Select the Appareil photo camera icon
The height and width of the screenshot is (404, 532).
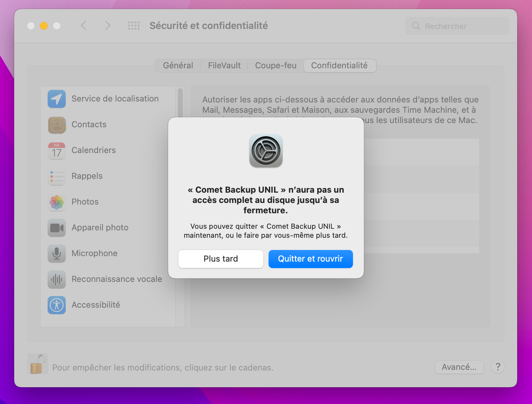(x=57, y=228)
